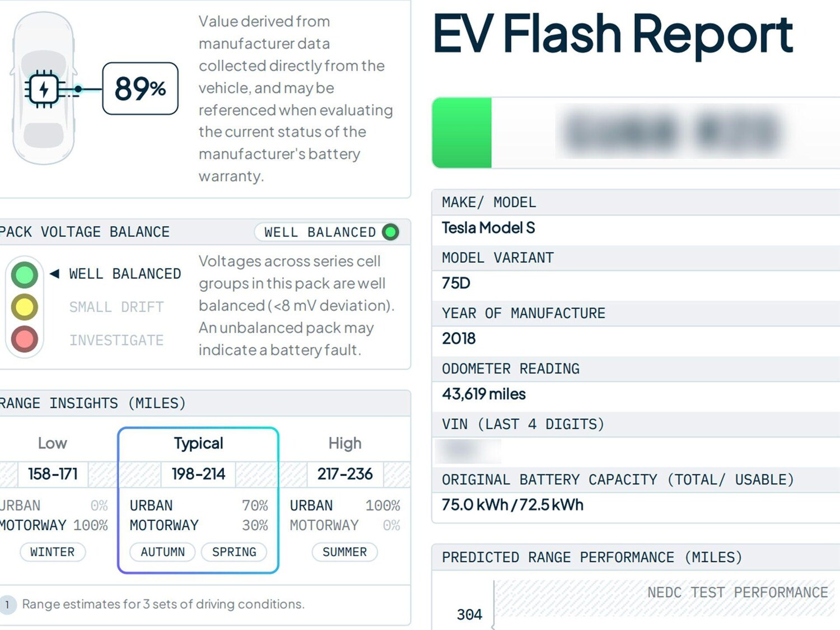Click the black arrow beside WELL BALANCED
This screenshot has width=840, height=630.
coord(54,274)
